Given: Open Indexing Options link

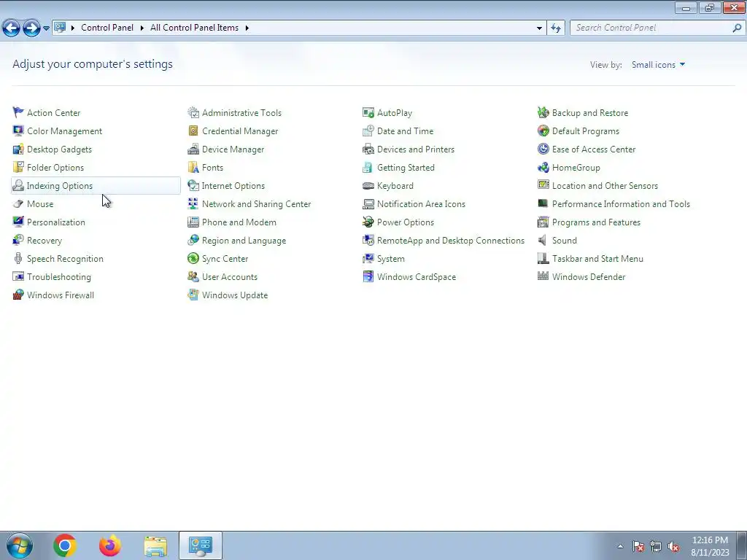Looking at the screenshot, I should 60,186.
